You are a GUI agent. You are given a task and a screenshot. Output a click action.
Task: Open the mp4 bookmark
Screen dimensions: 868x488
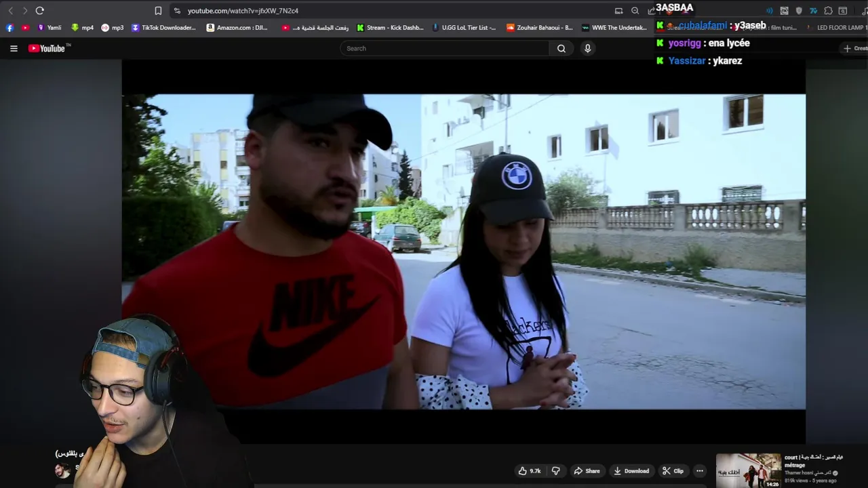(82, 28)
